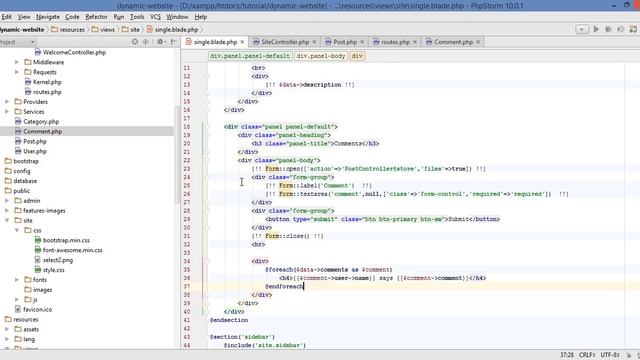Screen dimensions: 640x360
Task: Expand the Middleware folder
Action: [17, 62]
